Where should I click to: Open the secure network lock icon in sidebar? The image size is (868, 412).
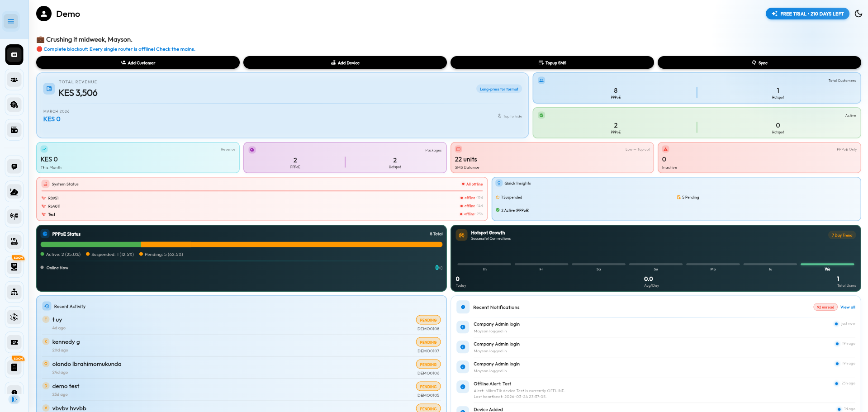(x=14, y=317)
